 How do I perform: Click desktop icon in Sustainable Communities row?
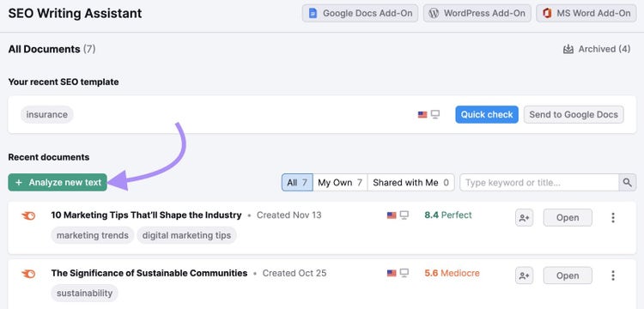click(404, 273)
